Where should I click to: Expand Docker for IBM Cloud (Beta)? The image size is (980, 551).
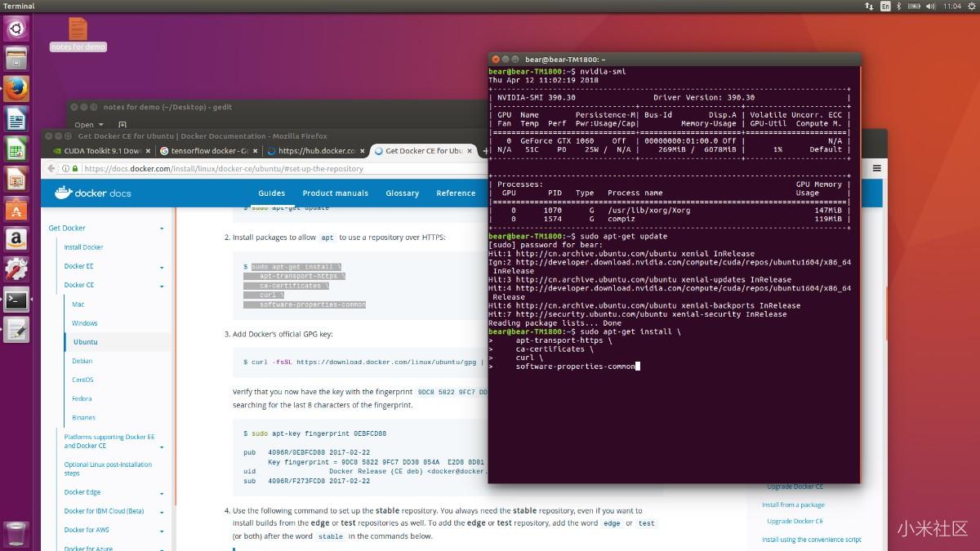(x=162, y=512)
